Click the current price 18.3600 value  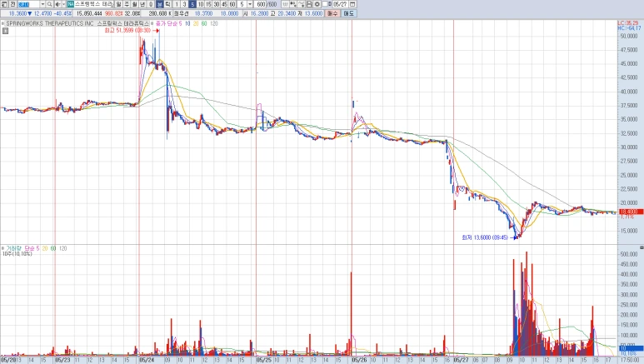(17, 13)
